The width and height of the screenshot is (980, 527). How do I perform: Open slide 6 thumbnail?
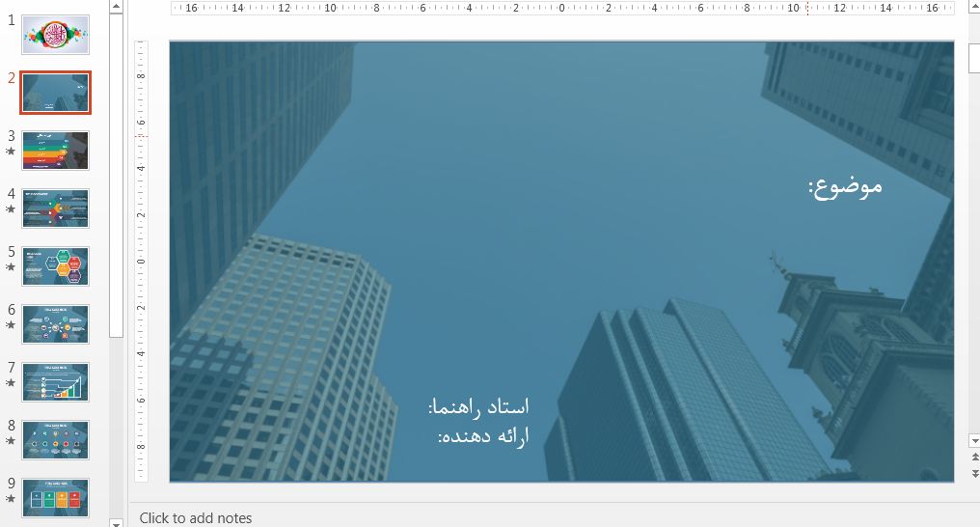56,324
